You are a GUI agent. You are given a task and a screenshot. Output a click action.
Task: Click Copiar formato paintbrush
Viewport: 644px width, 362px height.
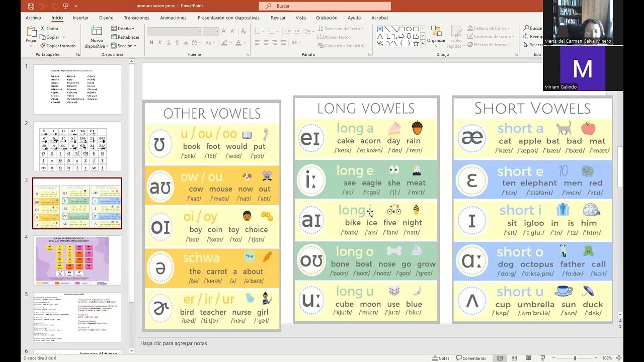click(x=57, y=46)
